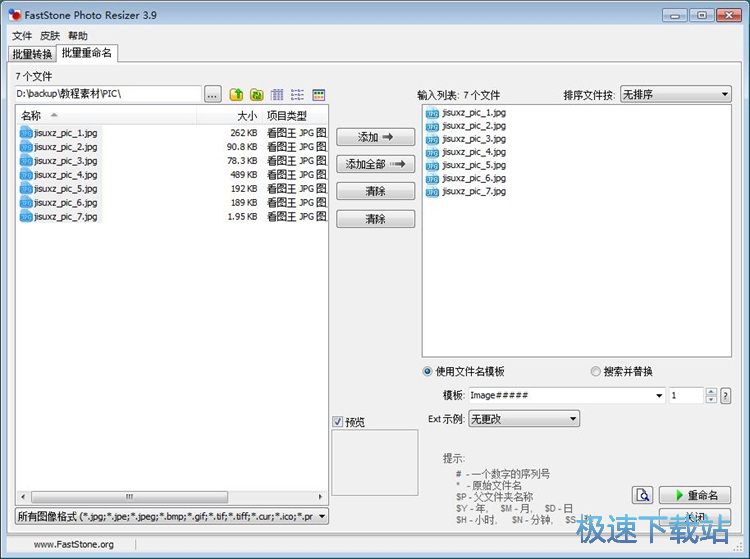
Task: Select jisuxz_pic_6.jpg icon in source list
Action: tap(26, 203)
